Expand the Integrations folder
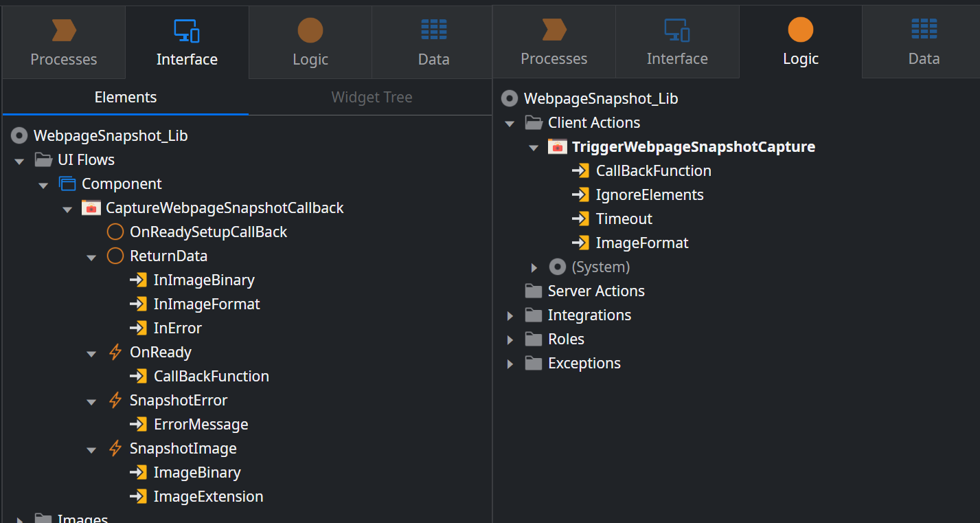980x523 pixels. 510,315
